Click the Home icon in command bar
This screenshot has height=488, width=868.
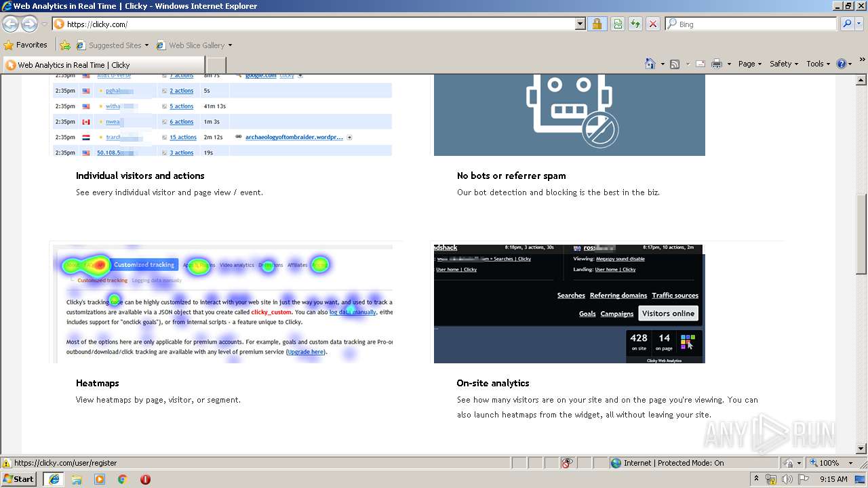tap(650, 64)
